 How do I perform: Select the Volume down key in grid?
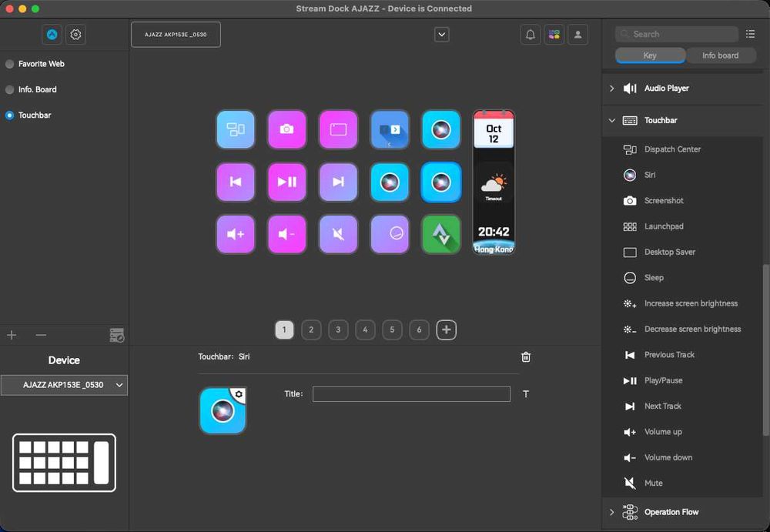click(x=286, y=234)
